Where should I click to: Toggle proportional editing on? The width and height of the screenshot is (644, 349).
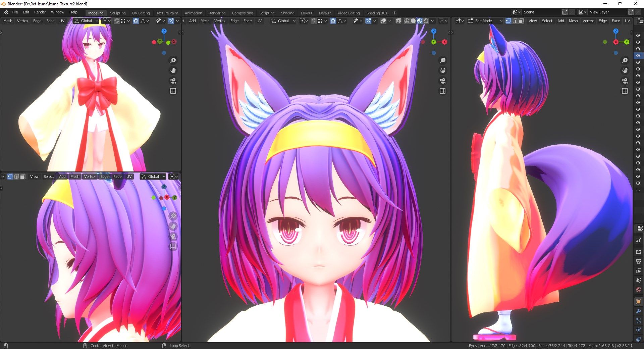(x=333, y=21)
